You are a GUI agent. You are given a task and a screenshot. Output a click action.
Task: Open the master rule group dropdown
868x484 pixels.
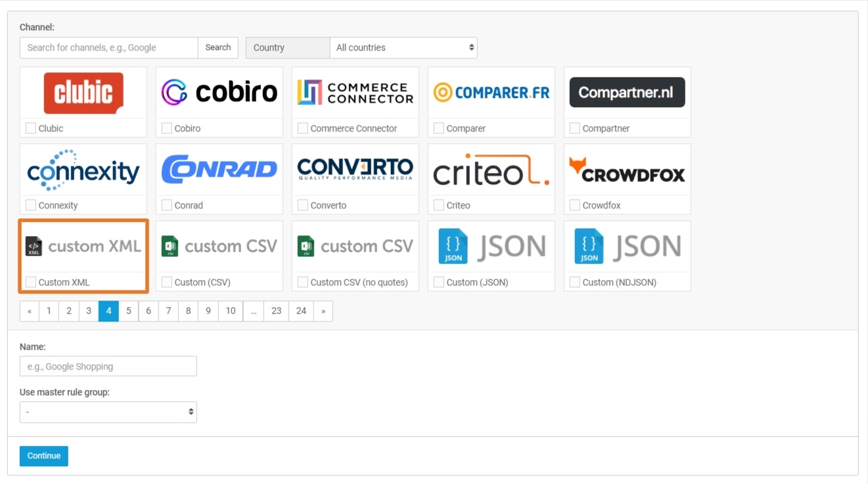[108, 412]
